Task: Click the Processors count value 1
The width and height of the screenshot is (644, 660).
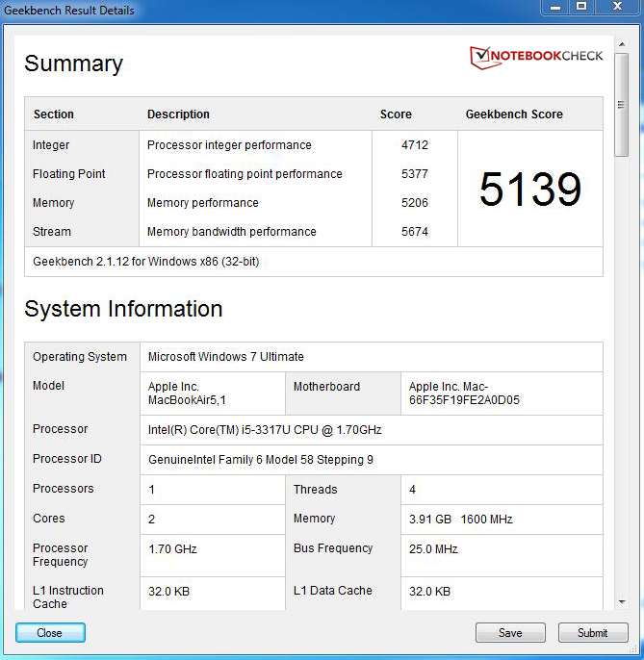Action: (x=152, y=490)
